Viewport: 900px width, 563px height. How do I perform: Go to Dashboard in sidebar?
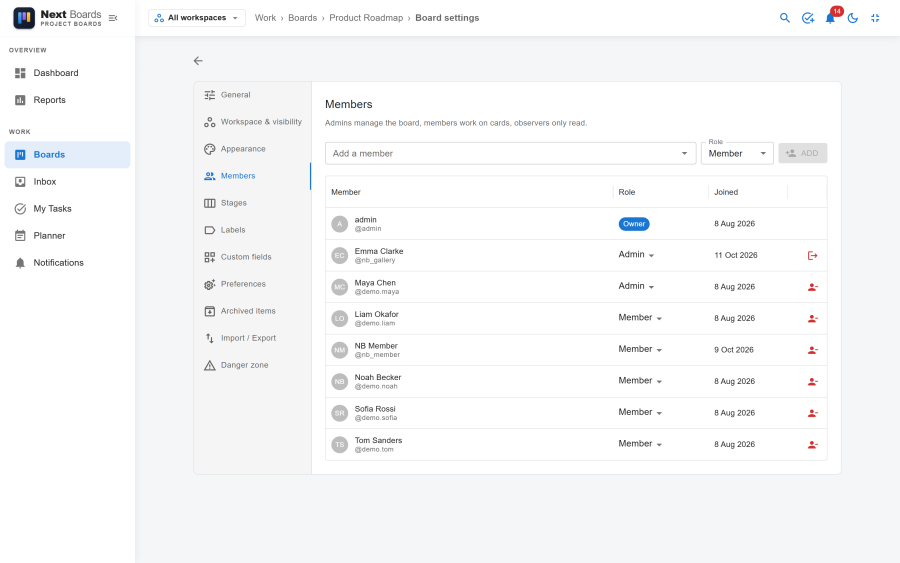point(68,73)
